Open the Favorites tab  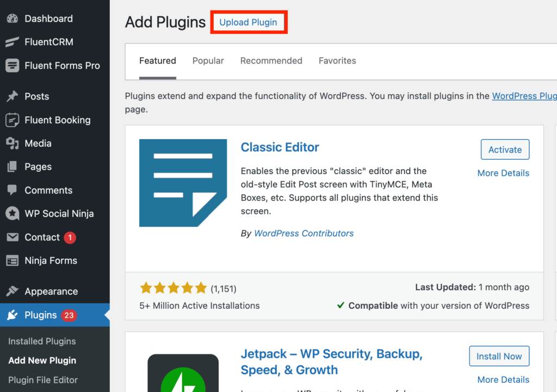point(337,61)
